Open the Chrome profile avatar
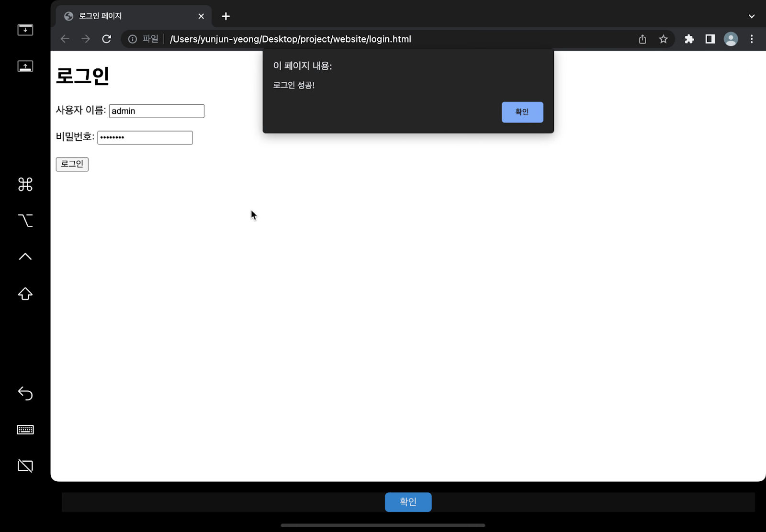 [x=731, y=39]
